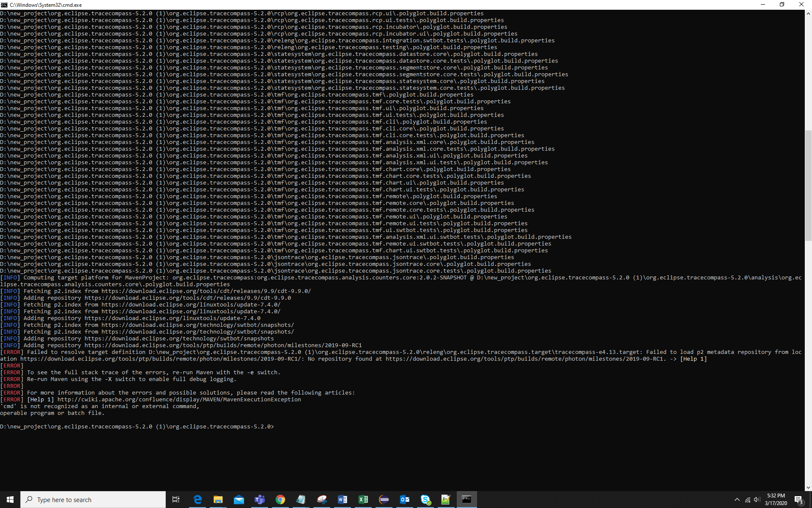Switch to Microsoft Excel on the taskbar
Image resolution: width=812 pixels, height=508 pixels.
coord(363,500)
